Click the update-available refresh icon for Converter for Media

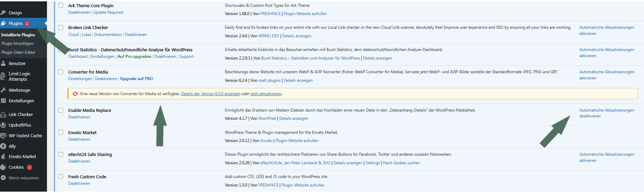[x=75, y=94]
